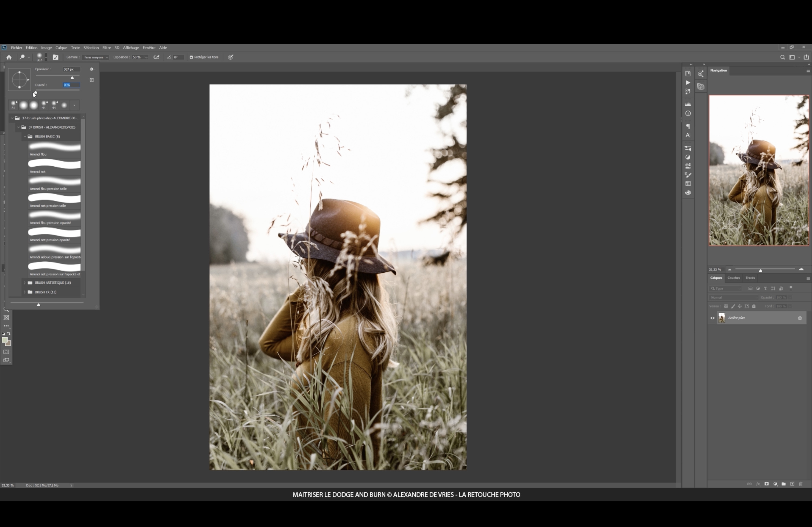Toggle the brush settings panel button
The image size is (812, 527).
pos(55,57)
